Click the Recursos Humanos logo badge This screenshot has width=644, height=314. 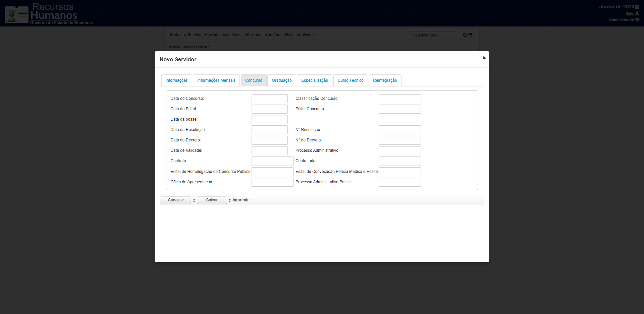[x=17, y=14]
